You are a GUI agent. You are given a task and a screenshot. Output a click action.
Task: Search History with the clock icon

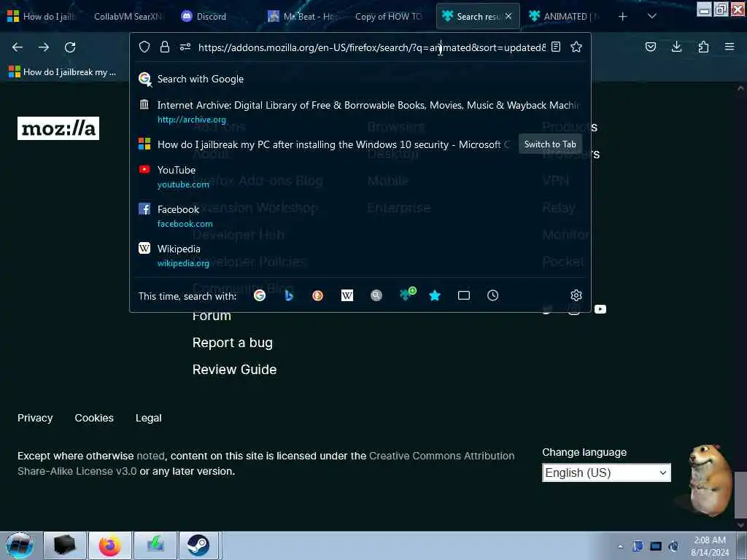coord(493,296)
